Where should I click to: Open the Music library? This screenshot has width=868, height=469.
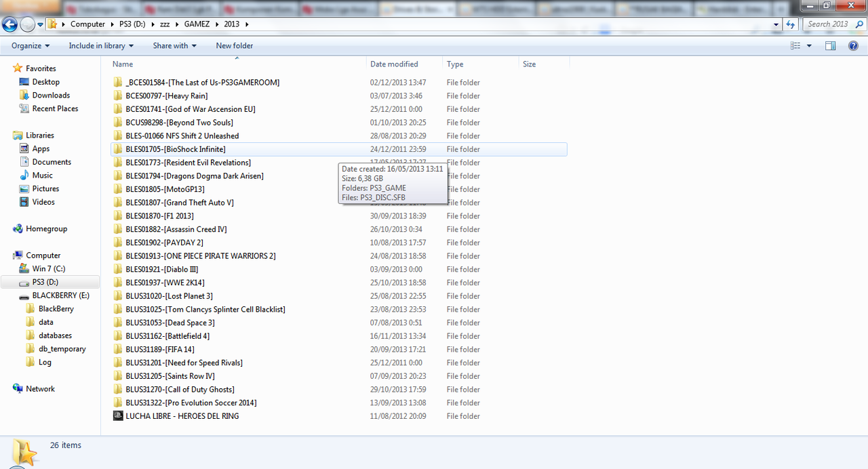tap(42, 176)
